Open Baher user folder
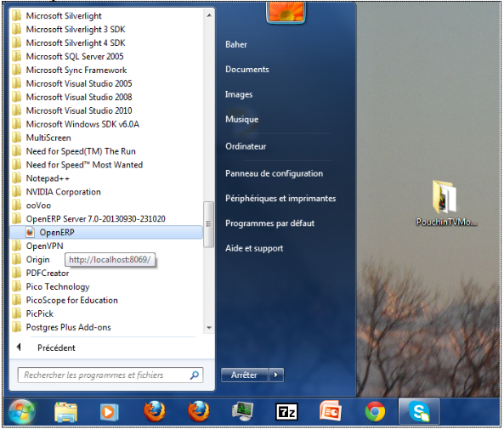This screenshot has width=504, height=429. tap(236, 44)
